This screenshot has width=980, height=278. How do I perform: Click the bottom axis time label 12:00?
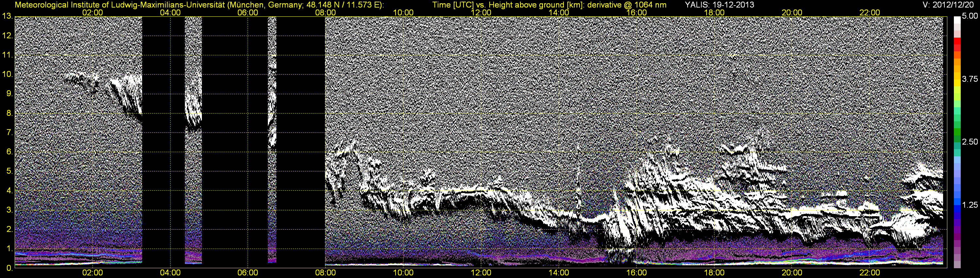coord(481,273)
